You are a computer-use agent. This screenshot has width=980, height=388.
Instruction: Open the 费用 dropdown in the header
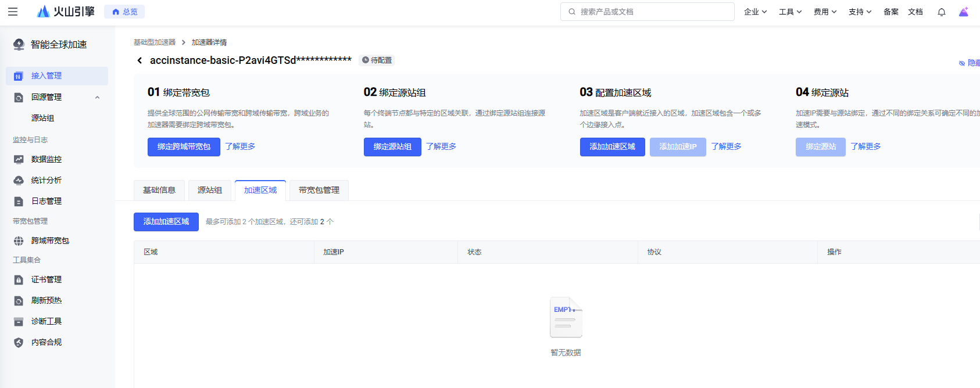(x=825, y=12)
